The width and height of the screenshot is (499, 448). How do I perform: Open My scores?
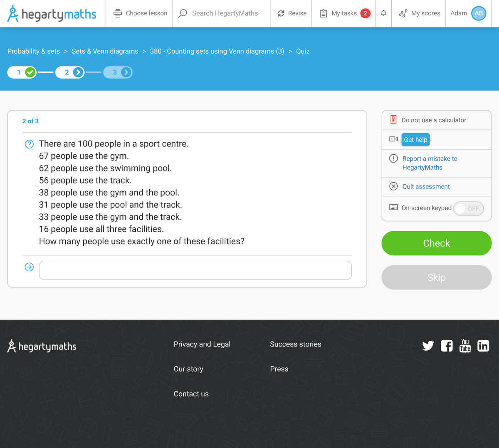(418, 13)
